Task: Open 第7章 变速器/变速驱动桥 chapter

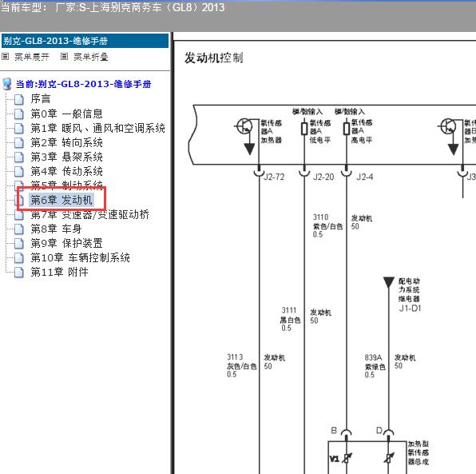Action: (x=90, y=214)
